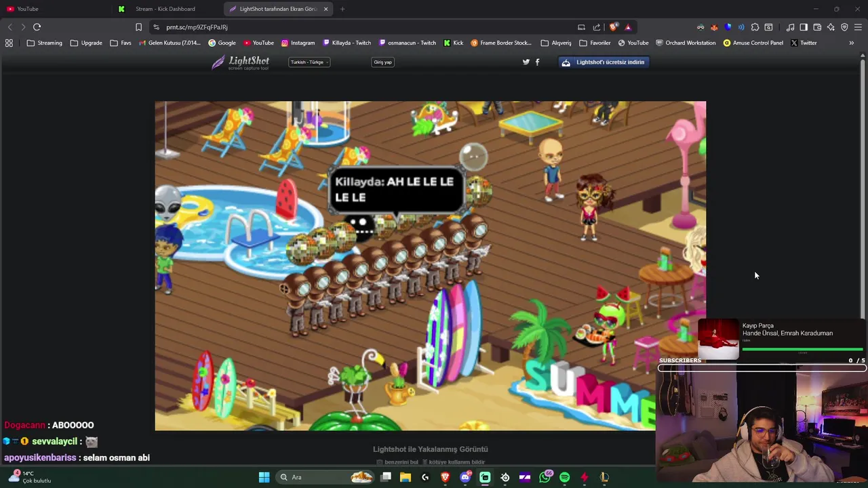Open the Kick bookmark

[x=453, y=43]
